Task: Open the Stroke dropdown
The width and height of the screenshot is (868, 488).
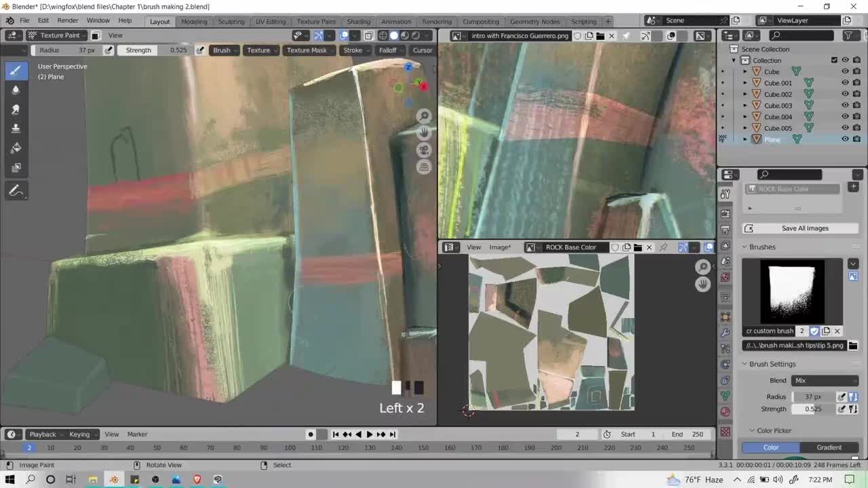Action: [x=355, y=50]
